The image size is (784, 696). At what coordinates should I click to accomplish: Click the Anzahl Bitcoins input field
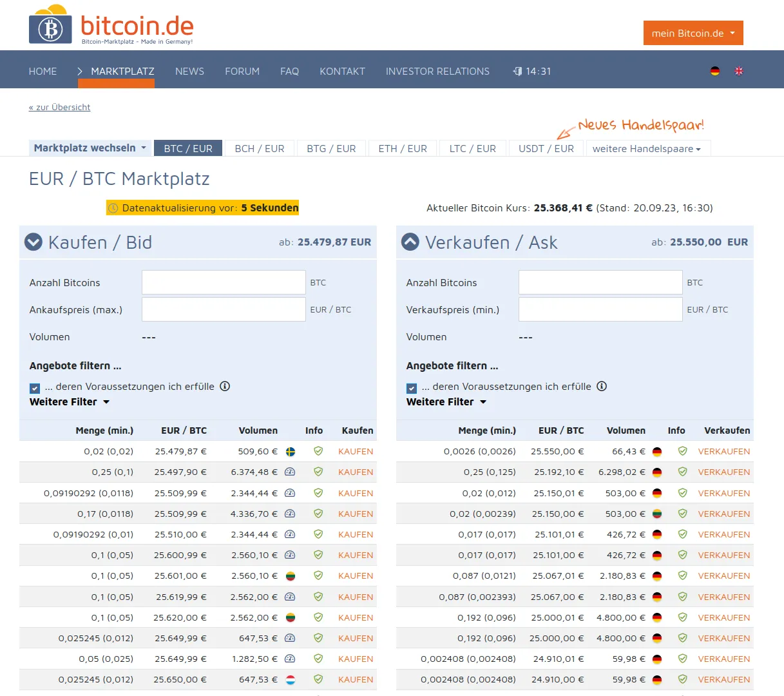(223, 282)
